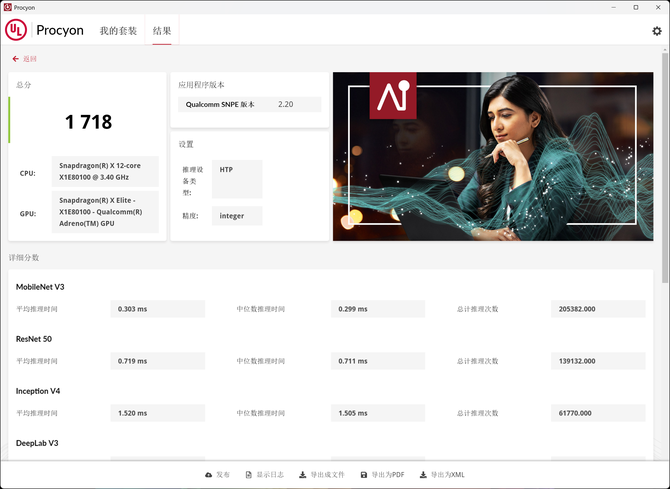The width and height of the screenshot is (670, 489).
Task: Select the 结果 tab
Action: 162,31
